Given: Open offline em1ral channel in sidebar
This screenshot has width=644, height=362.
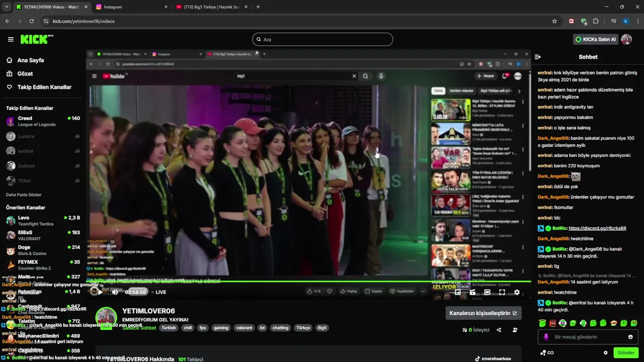Looking at the screenshot, I should tap(43, 151).
